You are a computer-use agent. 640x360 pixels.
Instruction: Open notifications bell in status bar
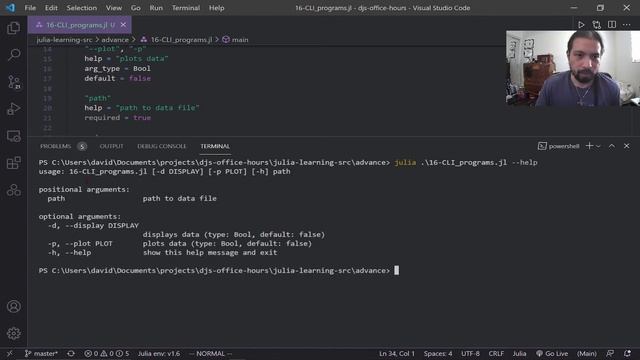(x=627, y=353)
